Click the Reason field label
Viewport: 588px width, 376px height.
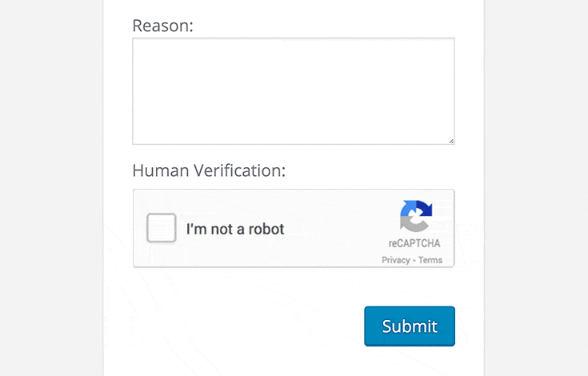[163, 26]
